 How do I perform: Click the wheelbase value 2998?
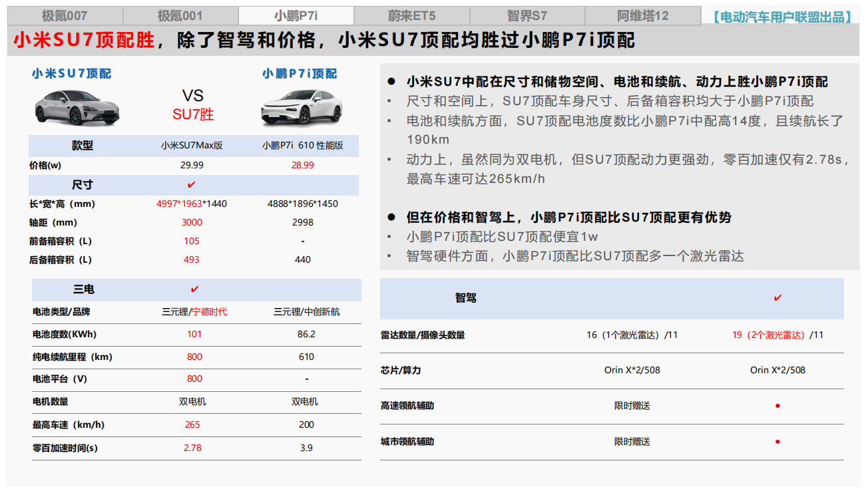click(303, 222)
